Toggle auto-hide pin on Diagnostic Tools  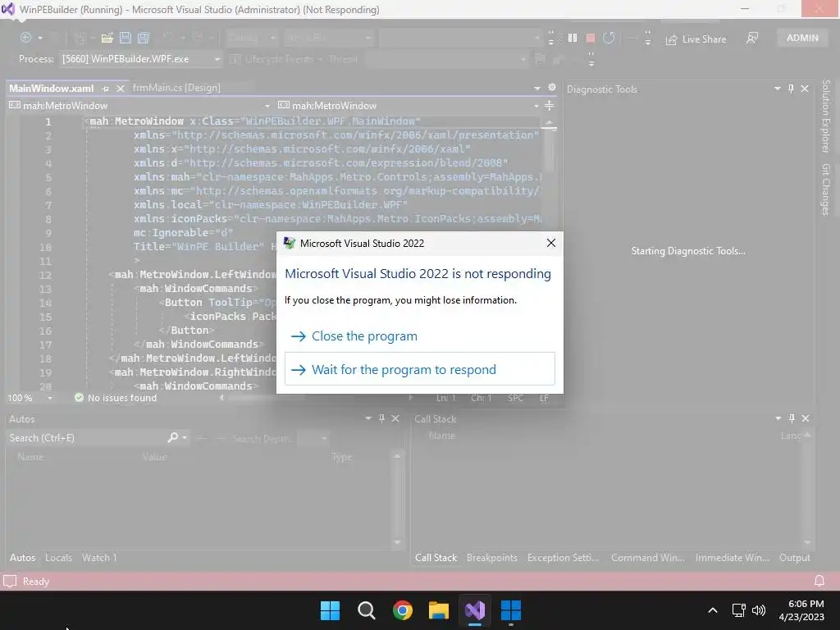coord(791,89)
